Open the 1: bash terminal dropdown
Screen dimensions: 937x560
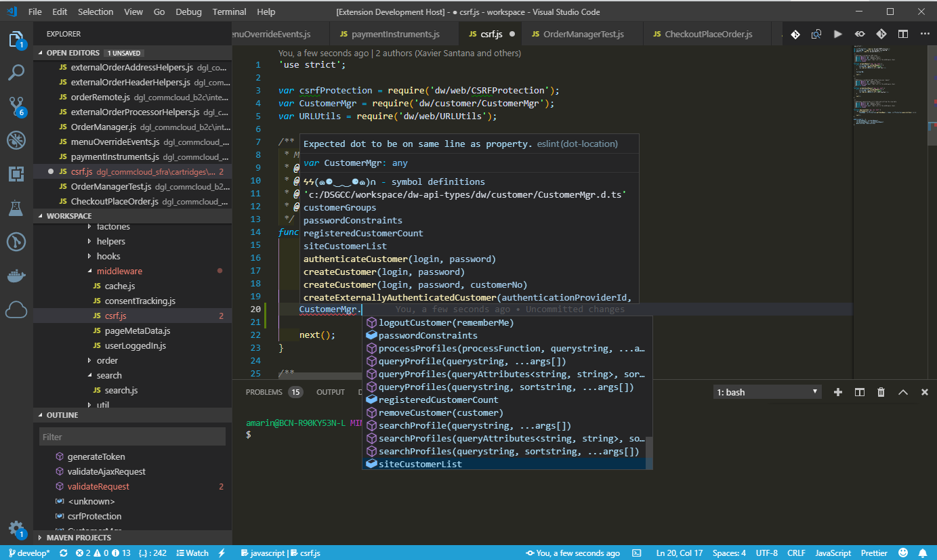[x=767, y=392]
